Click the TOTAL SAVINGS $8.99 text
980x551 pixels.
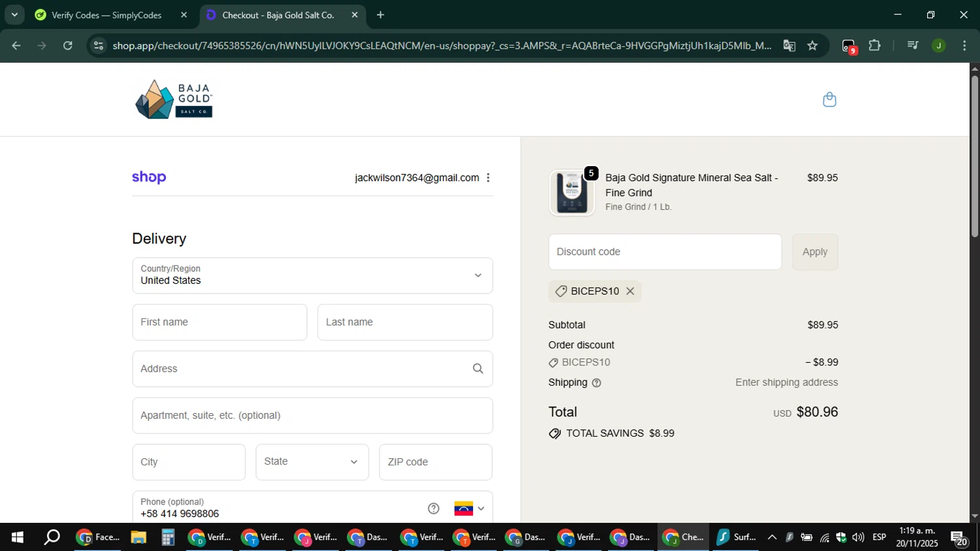(x=620, y=433)
